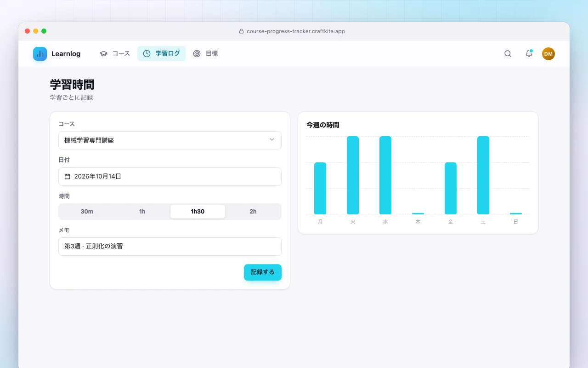
Task: Select the 2h duration option
Action: (x=253, y=212)
